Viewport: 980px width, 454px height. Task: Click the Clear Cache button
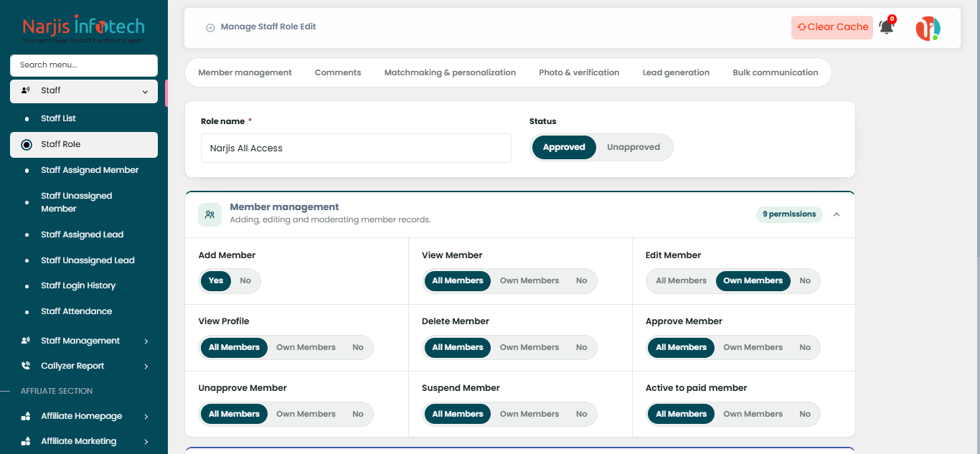pos(832,27)
